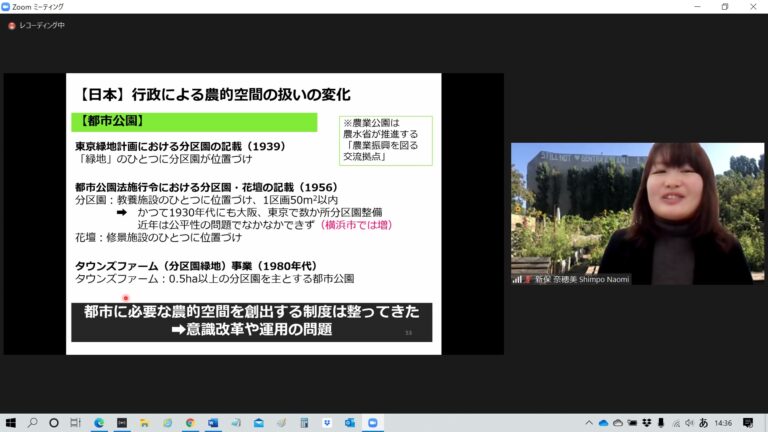Click the blue OneDrive tray icon
The width and height of the screenshot is (768, 432).
tap(603, 423)
